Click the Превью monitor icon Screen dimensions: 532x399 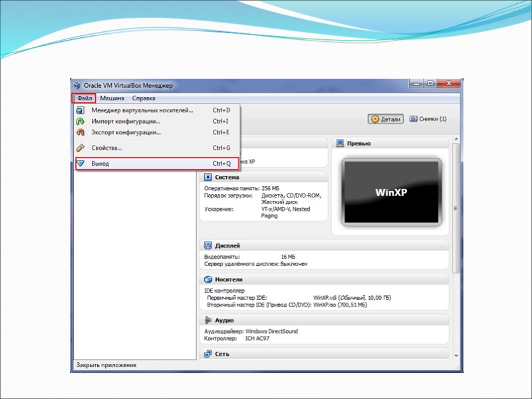coord(340,144)
